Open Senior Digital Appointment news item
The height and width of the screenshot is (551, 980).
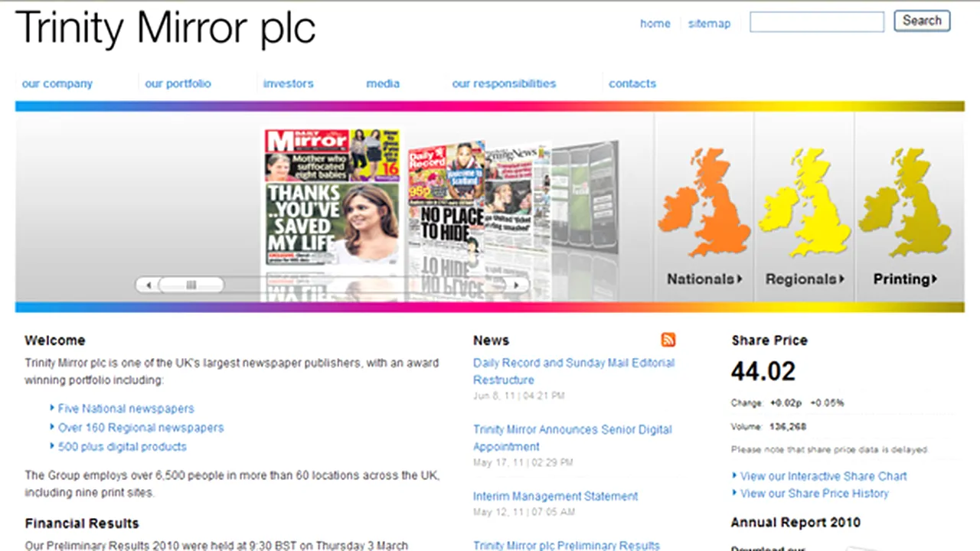point(572,438)
